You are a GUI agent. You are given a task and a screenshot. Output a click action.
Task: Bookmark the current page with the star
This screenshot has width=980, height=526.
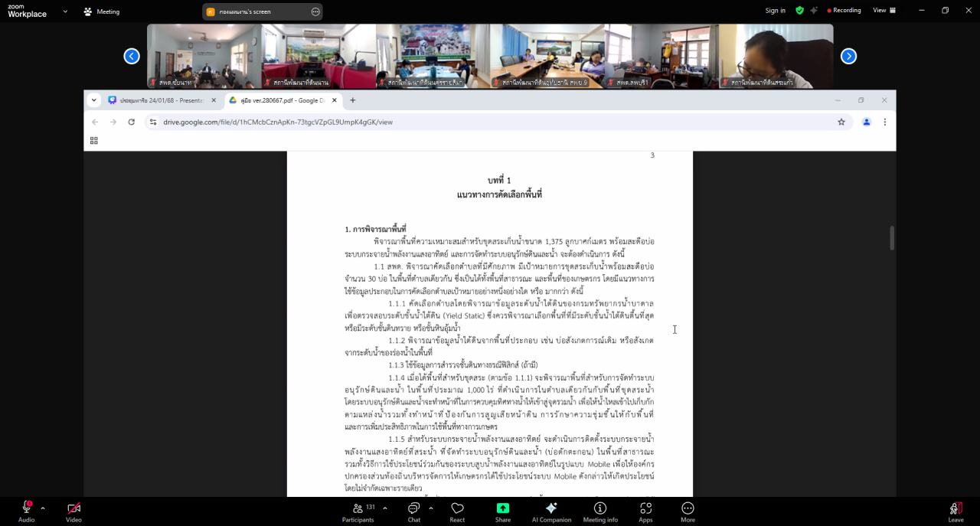coord(841,121)
